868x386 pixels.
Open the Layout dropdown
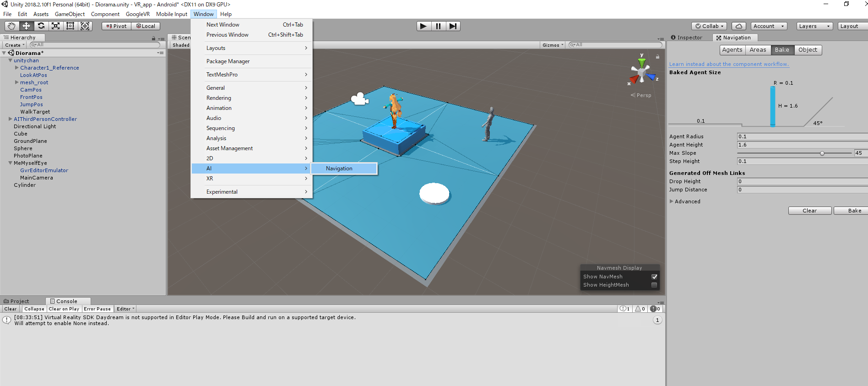[x=852, y=26]
